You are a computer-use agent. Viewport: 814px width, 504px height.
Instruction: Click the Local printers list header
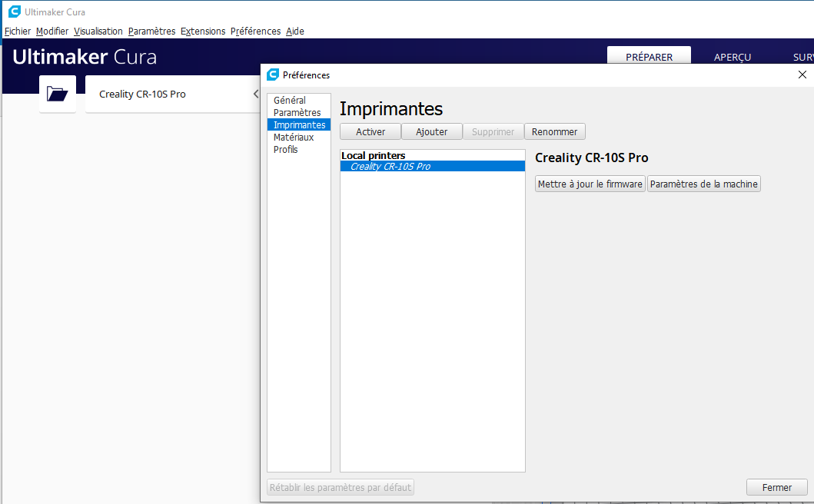click(x=374, y=155)
